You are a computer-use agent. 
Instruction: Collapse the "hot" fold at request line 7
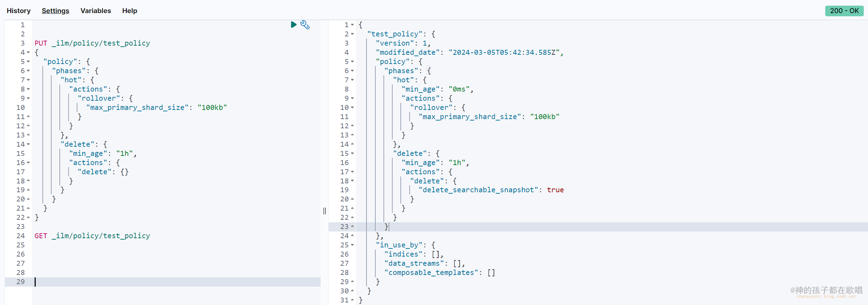click(x=28, y=80)
